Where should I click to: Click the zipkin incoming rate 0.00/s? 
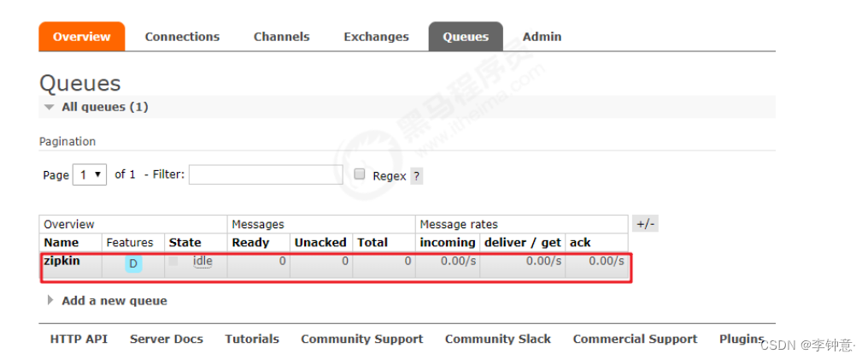pyautogui.click(x=459, y=261)
